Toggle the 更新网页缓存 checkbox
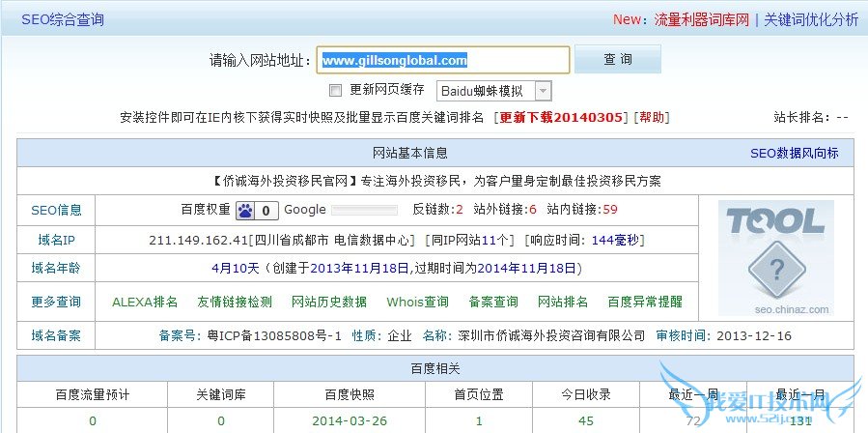Screen dimensions: 868x433 click(335, 90)
